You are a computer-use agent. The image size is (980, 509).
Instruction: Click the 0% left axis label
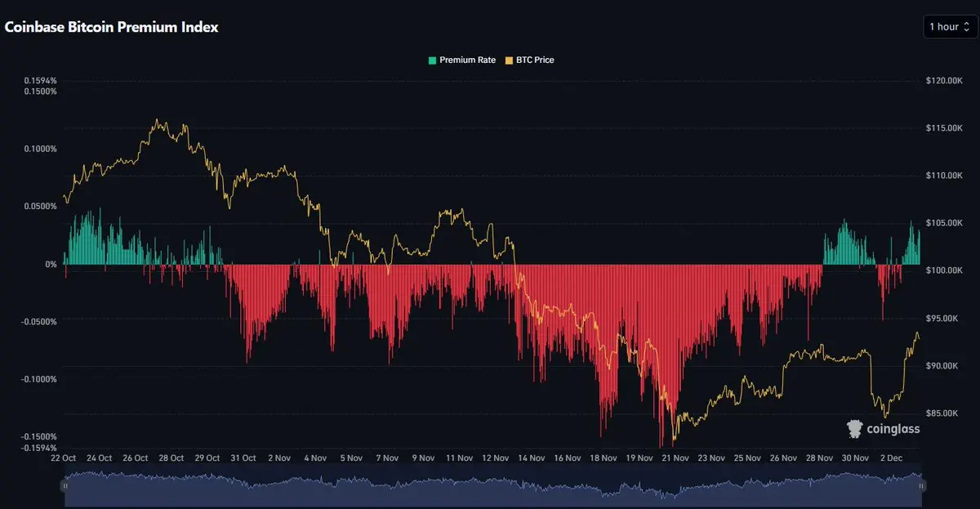(51, 264)
